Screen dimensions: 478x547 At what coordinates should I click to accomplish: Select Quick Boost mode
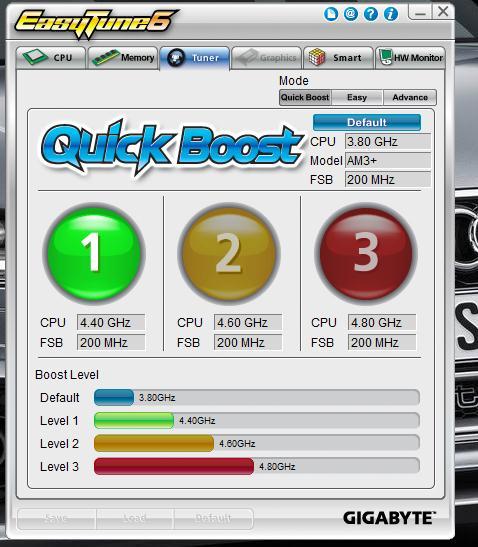click(x=305, y=97)
